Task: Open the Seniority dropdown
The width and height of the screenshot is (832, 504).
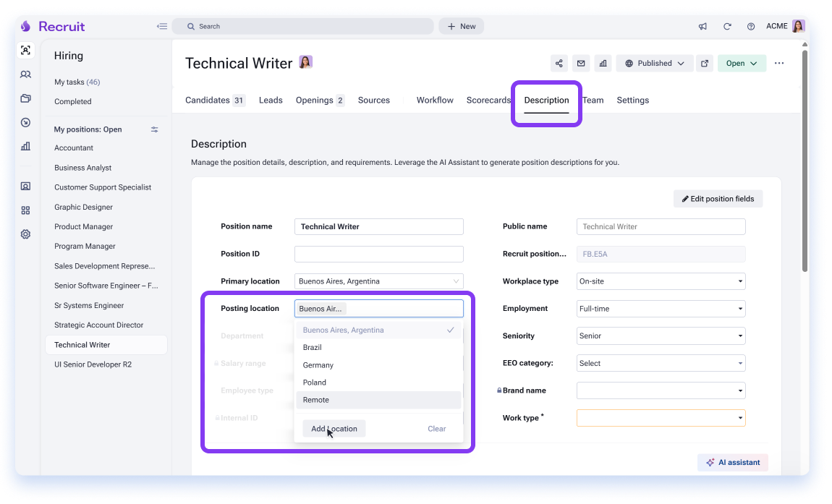Action: pos(661,336)
